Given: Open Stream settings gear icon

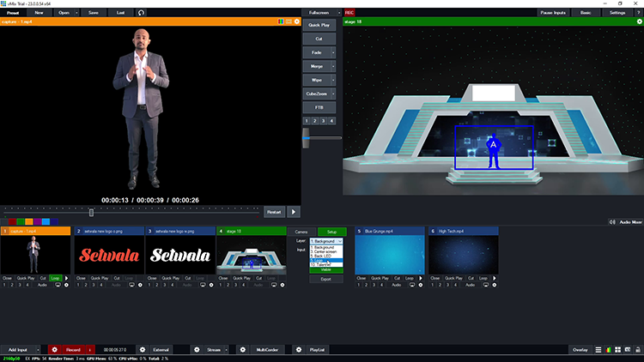Looking at the screenshot, I should (x=197, y=350).
